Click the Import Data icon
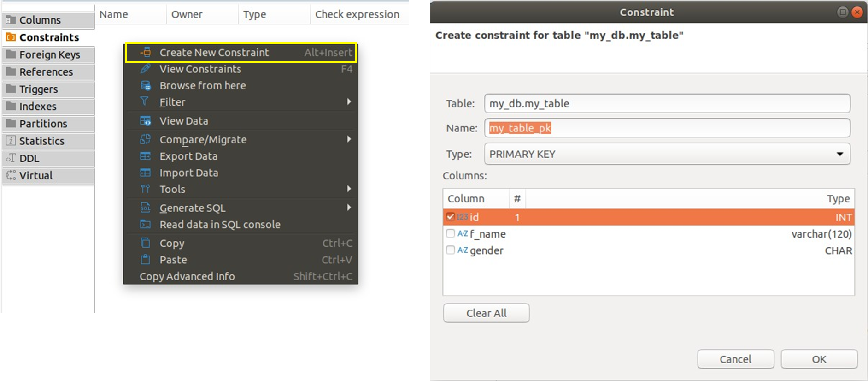Viewport: 868px width, 381px height. 146,173
